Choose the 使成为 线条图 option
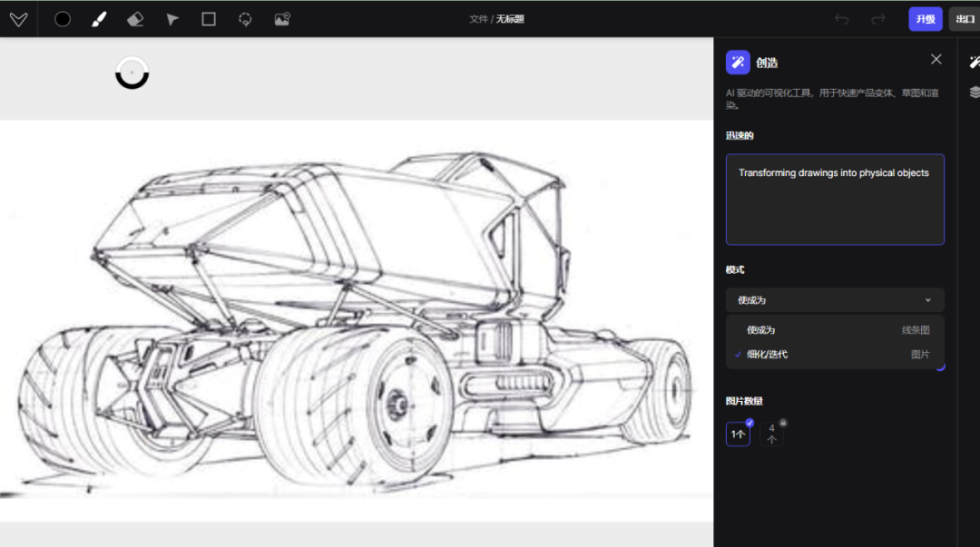The width and height of the screenshot is (980, 547). pyautogui.click(x=835, y=330)
